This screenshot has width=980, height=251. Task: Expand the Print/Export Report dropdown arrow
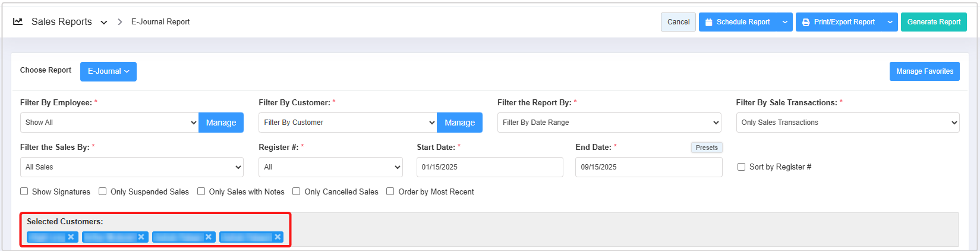890,22
